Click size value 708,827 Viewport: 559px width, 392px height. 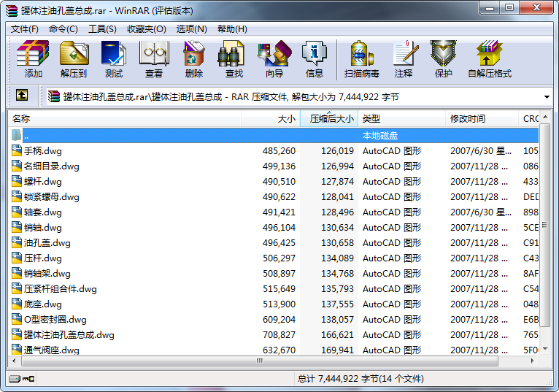tap(279, 335)
